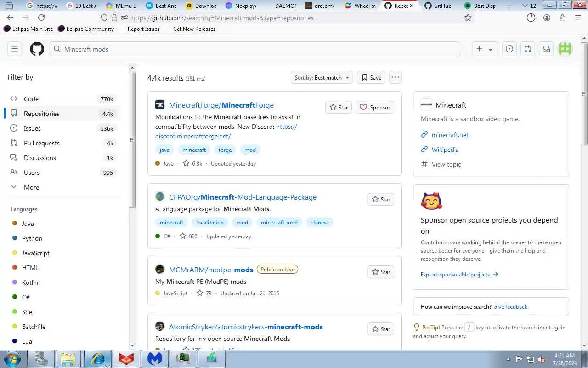
Task: Filter by Java language
Action: click(x=28, y=224)
